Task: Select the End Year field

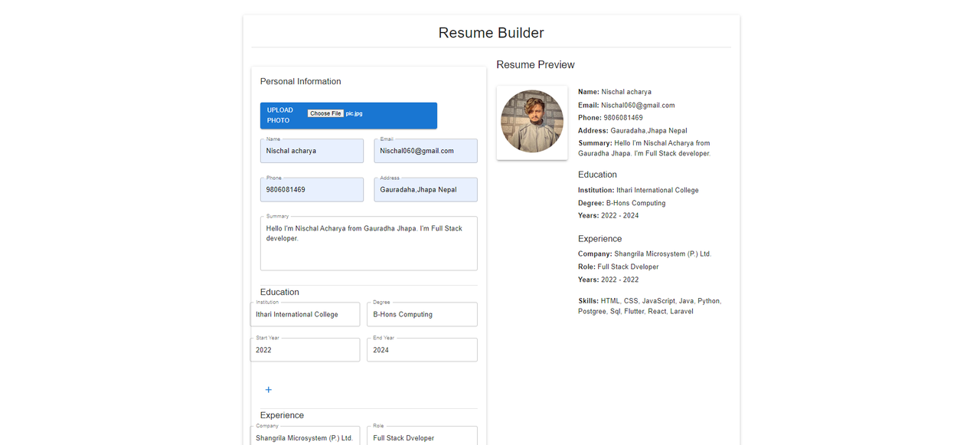Action: click(x=422, y=350)
